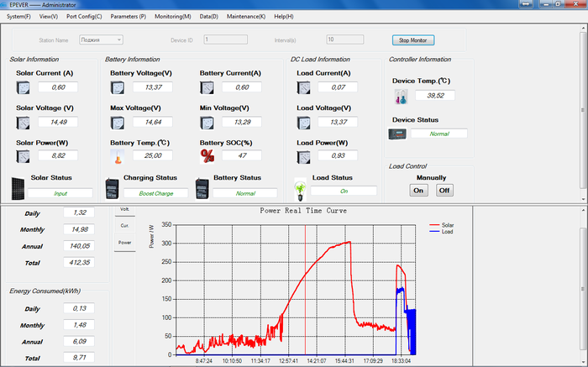Click the battery icon beside Battery Status

(x=202, y=187)
